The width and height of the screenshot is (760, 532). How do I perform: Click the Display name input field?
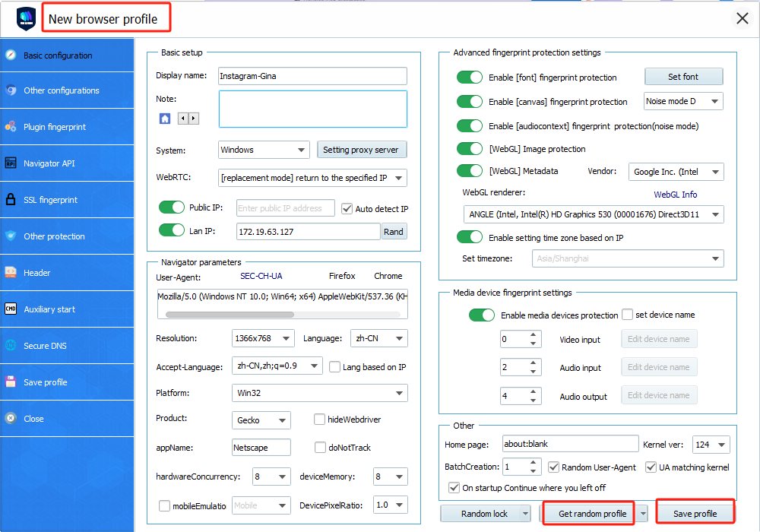(312, 76)
